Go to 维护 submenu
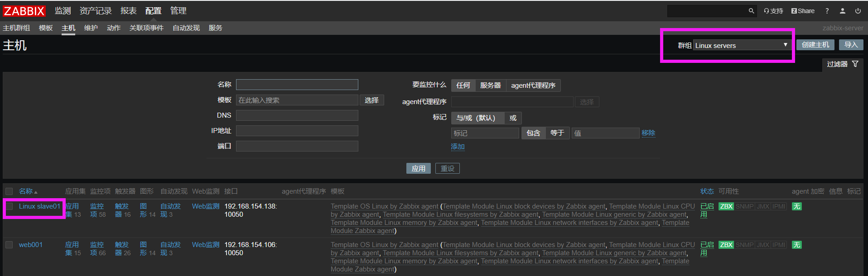Viewport: 868px width, 276px height. 91,28
